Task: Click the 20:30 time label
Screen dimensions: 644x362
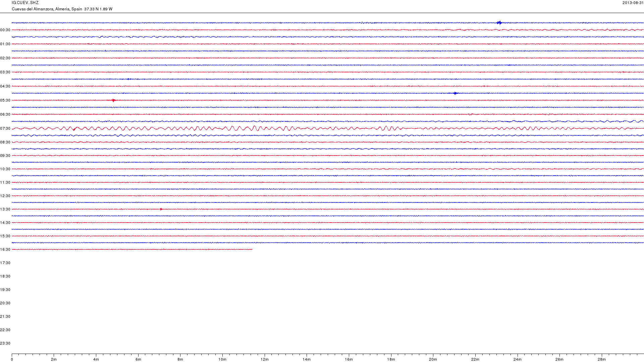Action: 5,303
